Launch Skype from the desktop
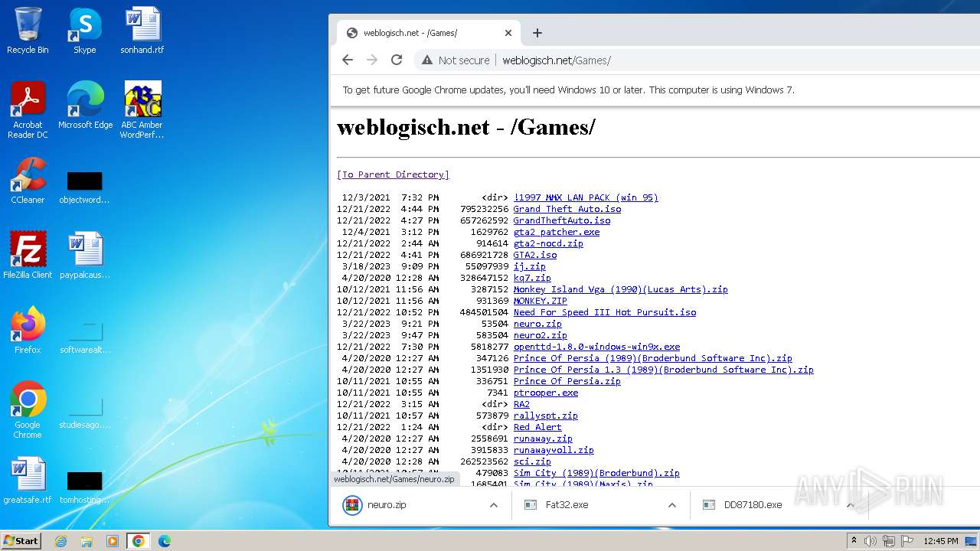Screen dimensions: 980x551 click(85, 31)
